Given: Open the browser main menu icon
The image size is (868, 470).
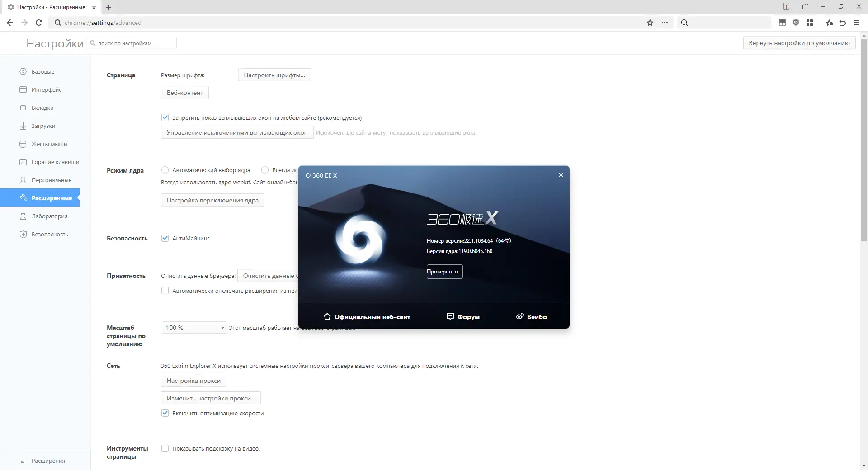Looking at the screenshot, I should [856, 23].
